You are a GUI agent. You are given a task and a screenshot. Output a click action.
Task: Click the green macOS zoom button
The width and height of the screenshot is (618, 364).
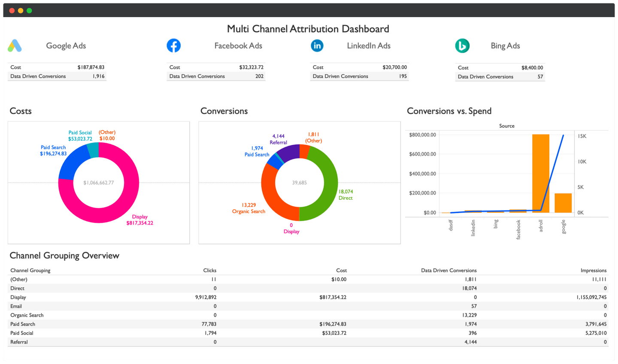pyautogui.click(x=29, y=10)
